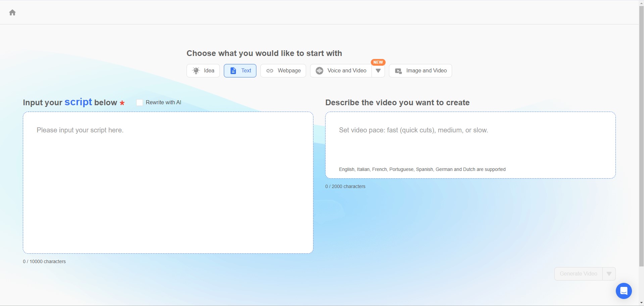Image resolution: width=644 pixels, height=306 pixels.
Task: Choose Voice and Video option
Action: tap(341, 71)
